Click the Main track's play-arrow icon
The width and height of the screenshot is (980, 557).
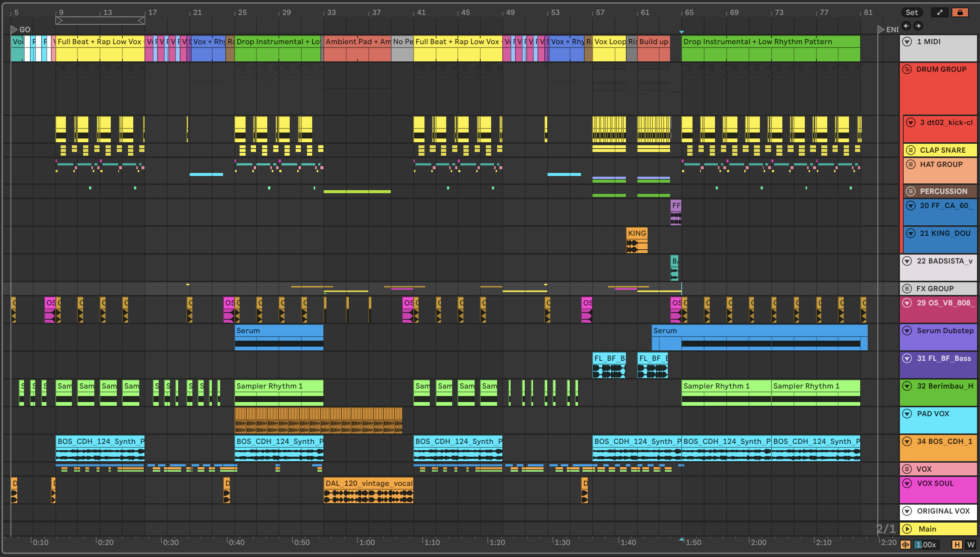pyautogui.click(x=907, y=529)
